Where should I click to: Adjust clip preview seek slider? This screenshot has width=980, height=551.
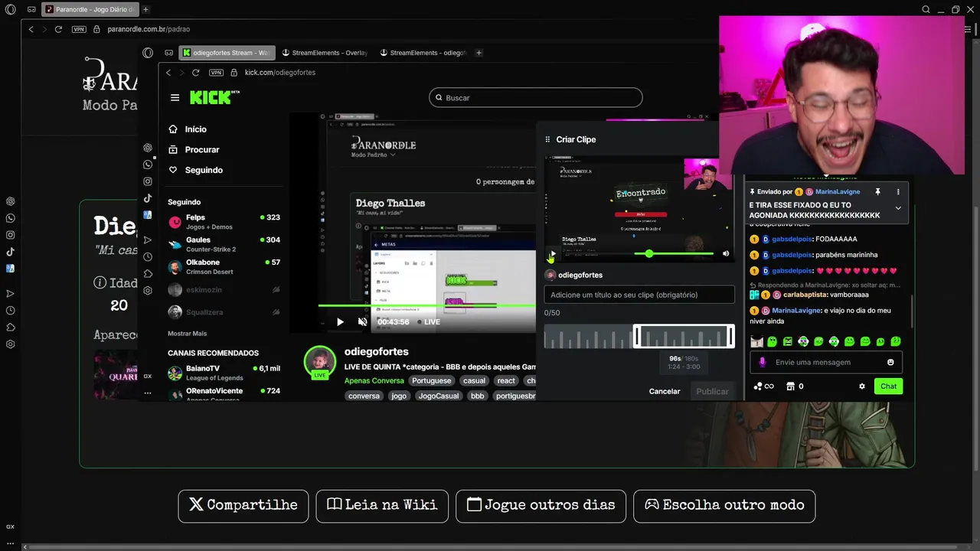[649, 253]
